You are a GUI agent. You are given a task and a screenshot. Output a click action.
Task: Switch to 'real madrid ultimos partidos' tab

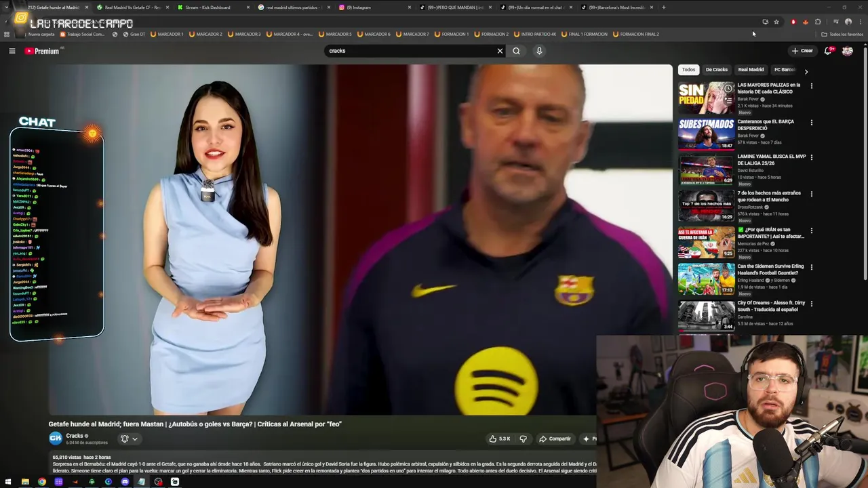point(293,7)
